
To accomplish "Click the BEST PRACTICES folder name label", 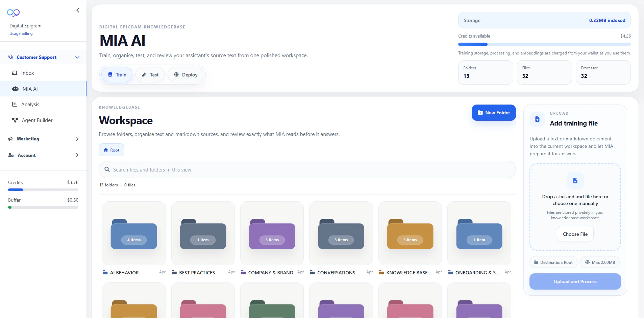I will 197,273.
